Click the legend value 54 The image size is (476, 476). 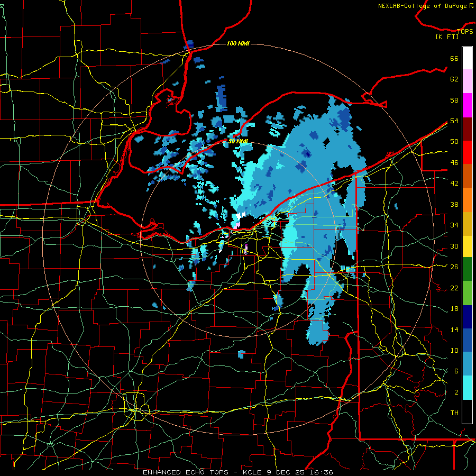pos(454,121)
